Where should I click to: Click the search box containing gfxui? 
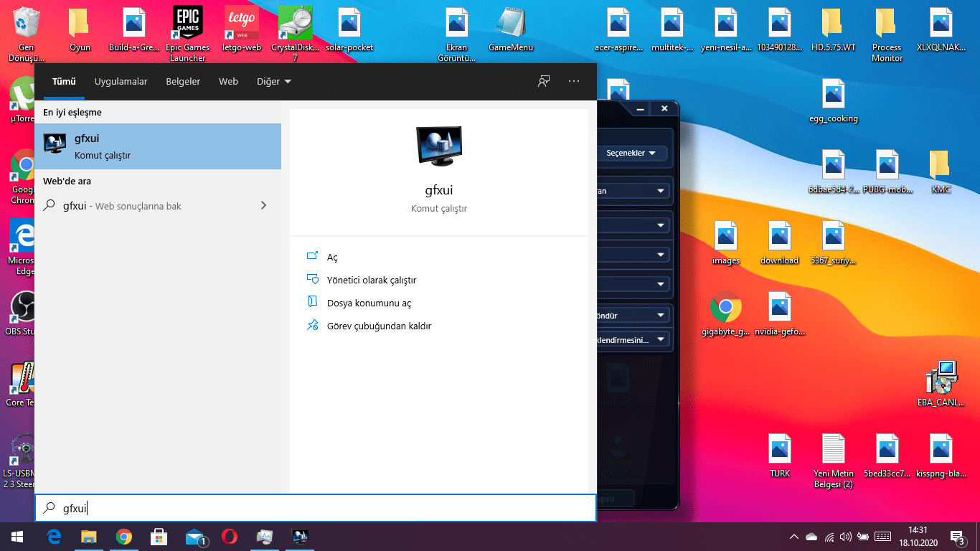click(x=316, y=508)
